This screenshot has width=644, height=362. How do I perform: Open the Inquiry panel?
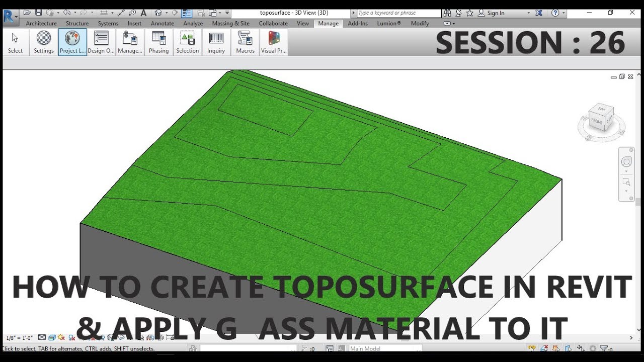[216, 42]
